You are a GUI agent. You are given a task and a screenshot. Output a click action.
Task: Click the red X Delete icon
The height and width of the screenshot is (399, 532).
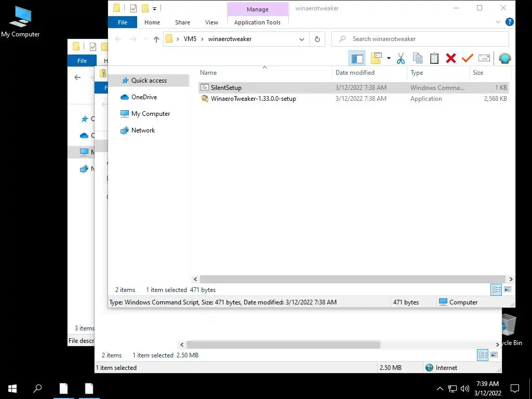(x=451, y=58)
